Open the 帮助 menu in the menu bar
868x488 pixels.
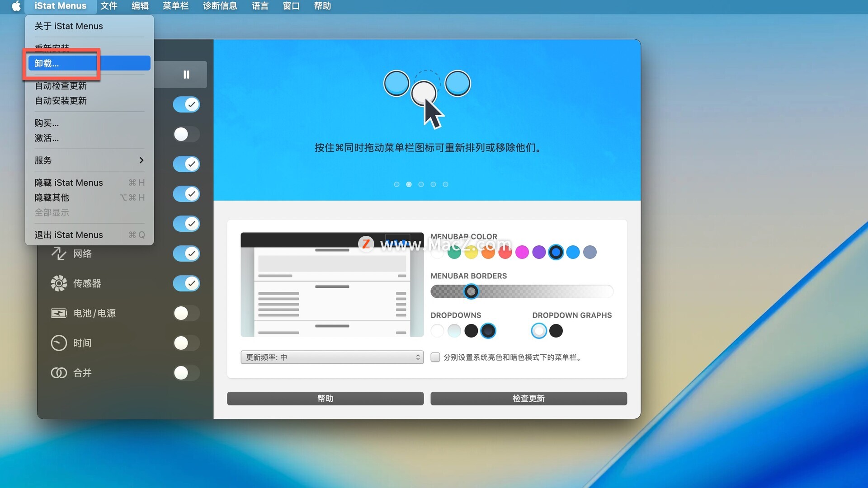(x=322, y=6)
